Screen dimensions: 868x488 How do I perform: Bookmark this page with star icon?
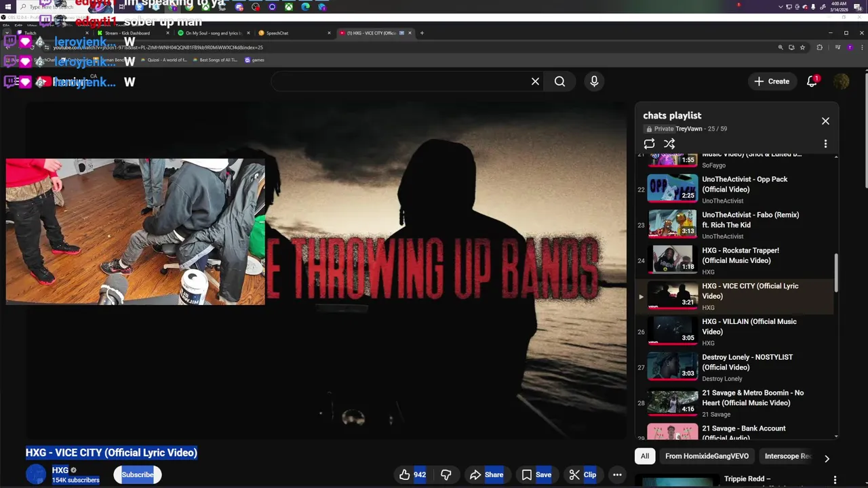coord(802,47)
